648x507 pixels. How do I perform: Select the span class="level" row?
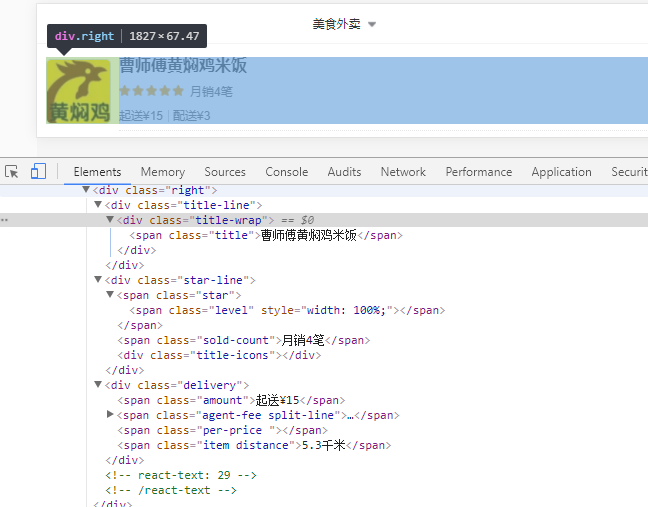[287, 310]
